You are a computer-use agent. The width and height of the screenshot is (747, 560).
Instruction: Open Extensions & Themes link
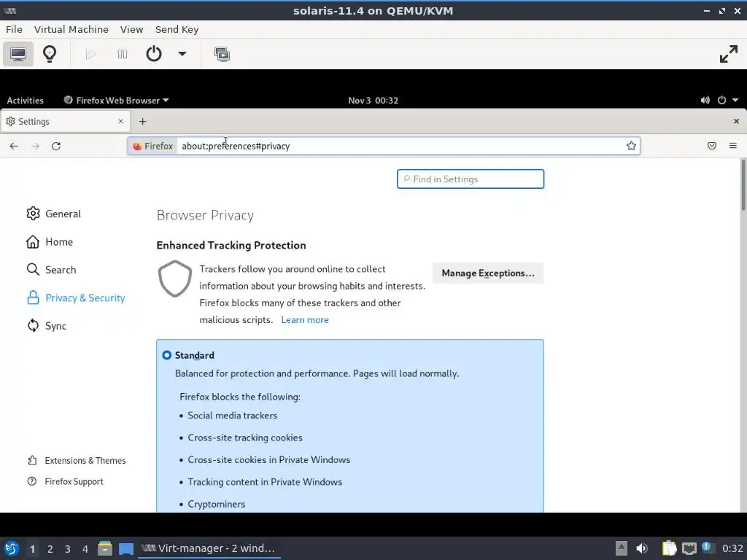(77, 461)
